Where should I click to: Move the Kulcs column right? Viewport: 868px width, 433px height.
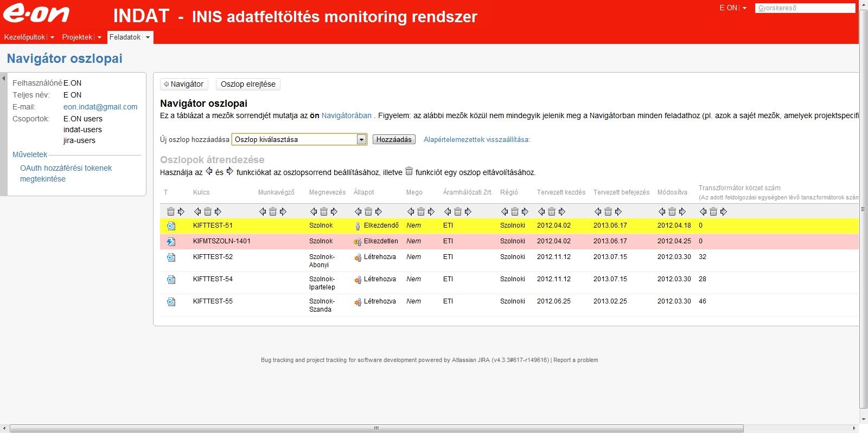pyautogui.click(x=218, y=211)
